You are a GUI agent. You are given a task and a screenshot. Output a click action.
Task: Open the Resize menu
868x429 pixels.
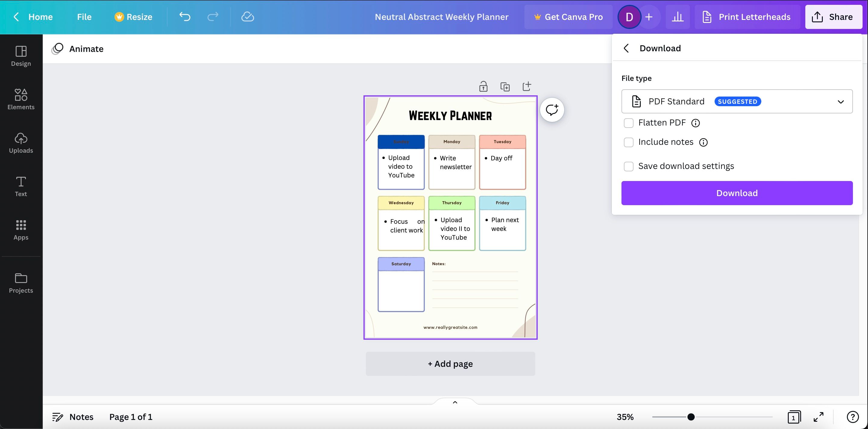pyautogui.click(x=134, y=17)
